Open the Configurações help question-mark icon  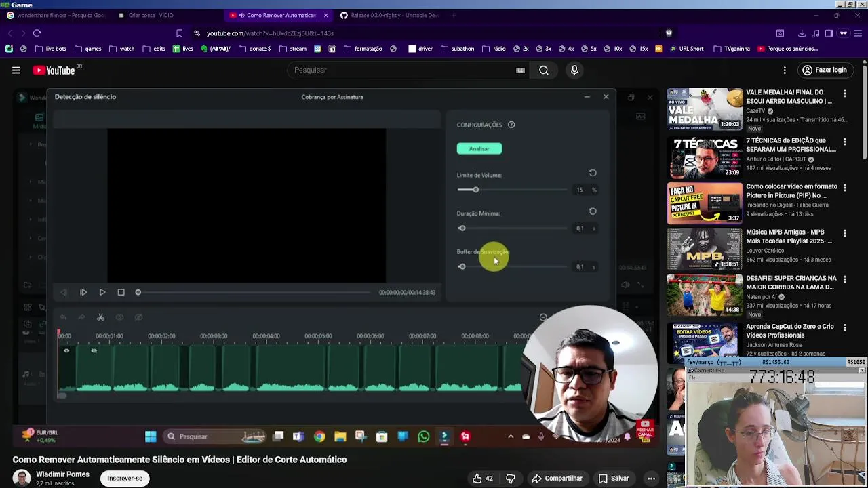tap(511, 125)
